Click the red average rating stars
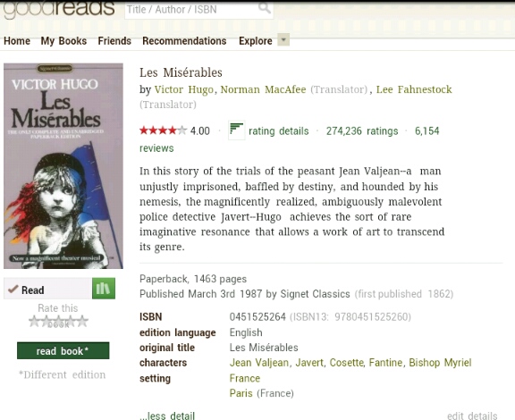Image resolution: width=515 pixels, height=420 pixels. (163, 130)
